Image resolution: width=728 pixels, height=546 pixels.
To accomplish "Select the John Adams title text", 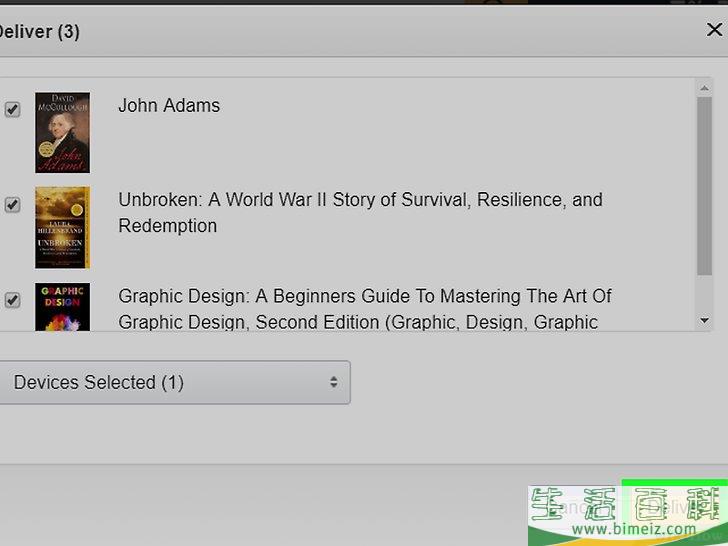I will click(169, 105).
